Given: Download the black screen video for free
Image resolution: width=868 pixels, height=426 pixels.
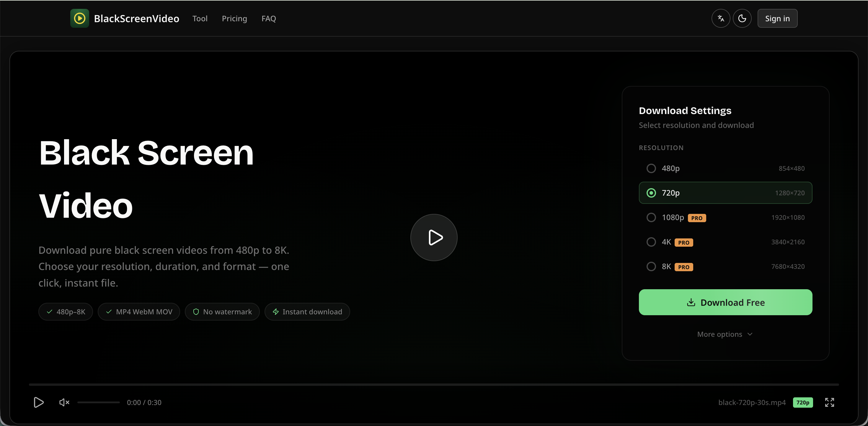Looking at the screenshot, I should point(725,302).
